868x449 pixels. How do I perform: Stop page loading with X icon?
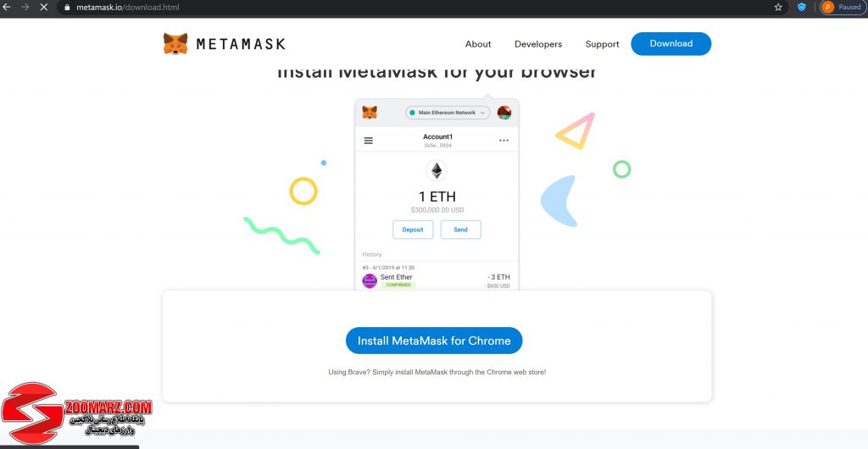pyautogui.click(x=44, y=7)
